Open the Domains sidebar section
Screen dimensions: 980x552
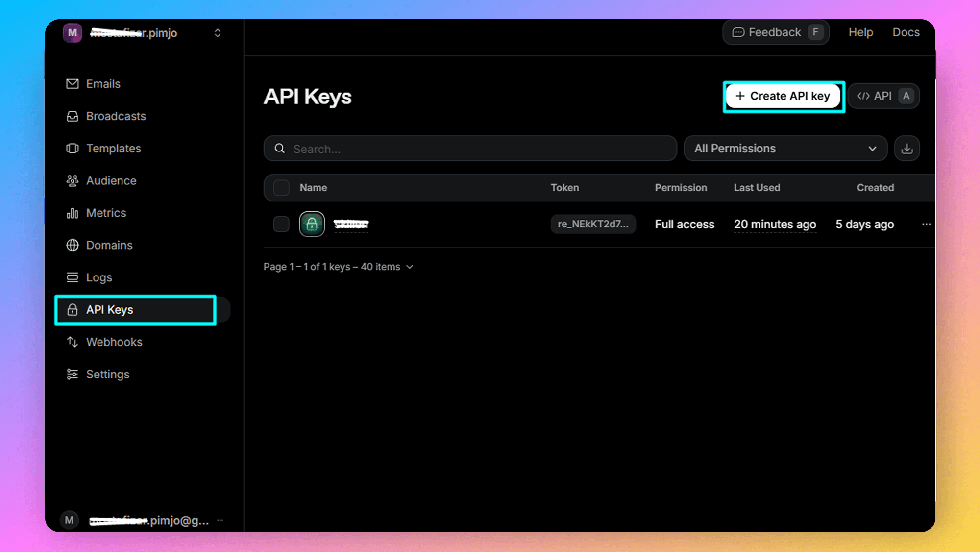109,245
